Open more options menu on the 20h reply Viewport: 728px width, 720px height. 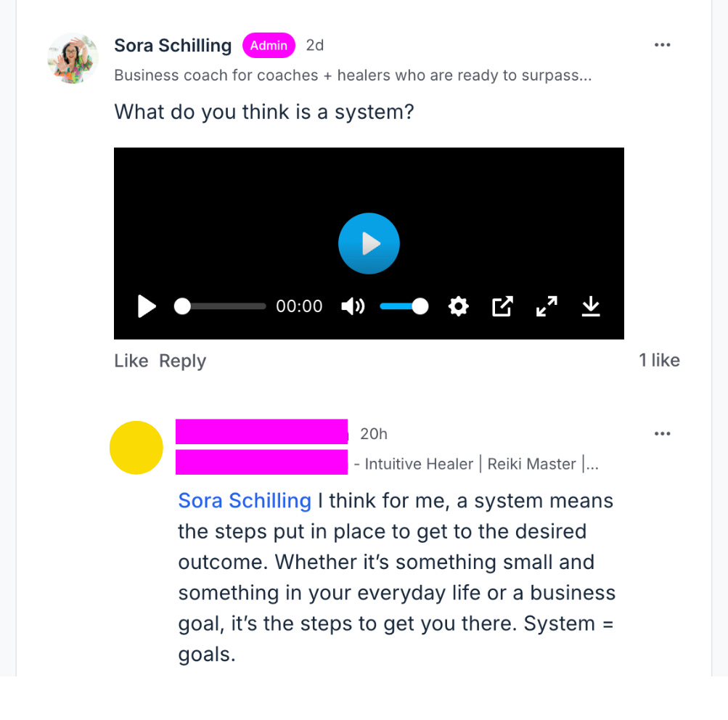point(662,433)
